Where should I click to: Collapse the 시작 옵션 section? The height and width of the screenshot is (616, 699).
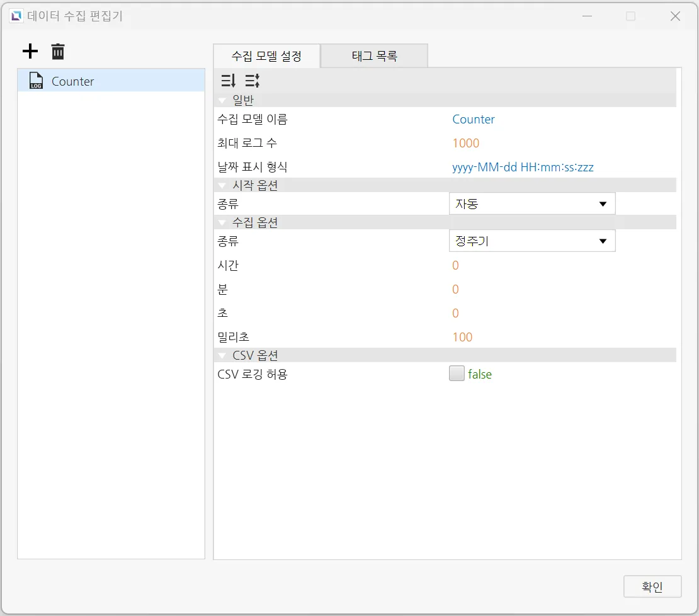222,186
